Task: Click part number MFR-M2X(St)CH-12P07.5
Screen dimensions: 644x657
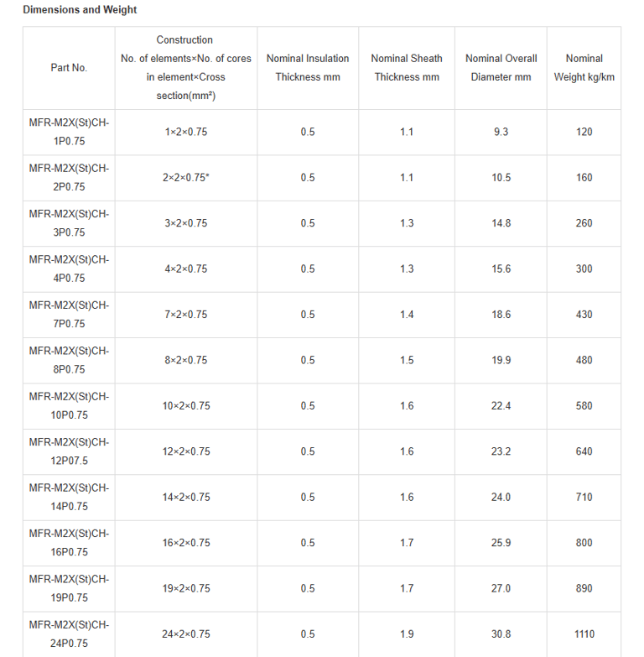Action: (x=69, y=451)
